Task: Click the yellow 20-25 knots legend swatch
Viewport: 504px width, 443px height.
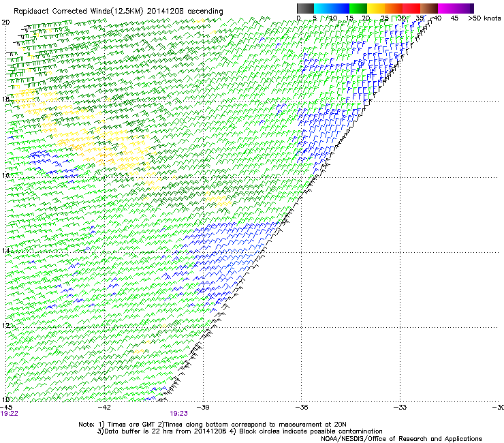Action: (376, 8)
